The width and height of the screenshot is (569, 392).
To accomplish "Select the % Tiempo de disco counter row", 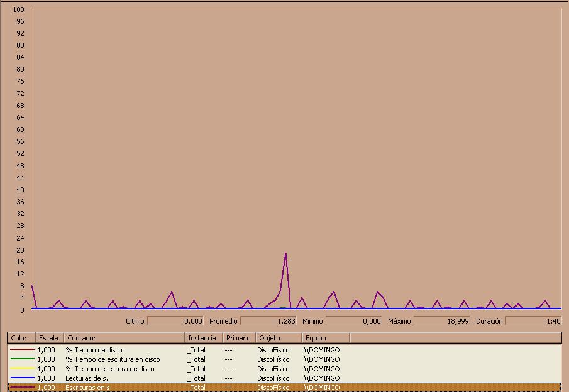I will click(x=284, y=350).
